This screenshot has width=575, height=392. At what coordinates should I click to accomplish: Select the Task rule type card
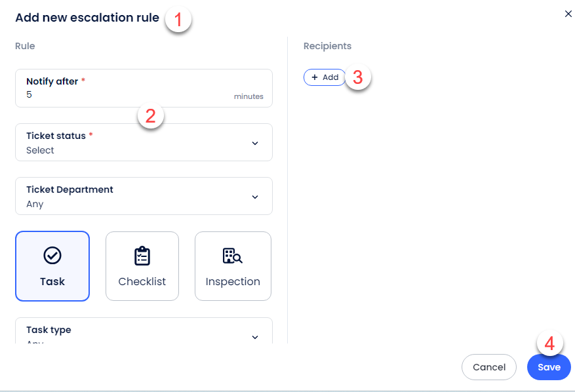pyautogui.click(x=52, y=266)
